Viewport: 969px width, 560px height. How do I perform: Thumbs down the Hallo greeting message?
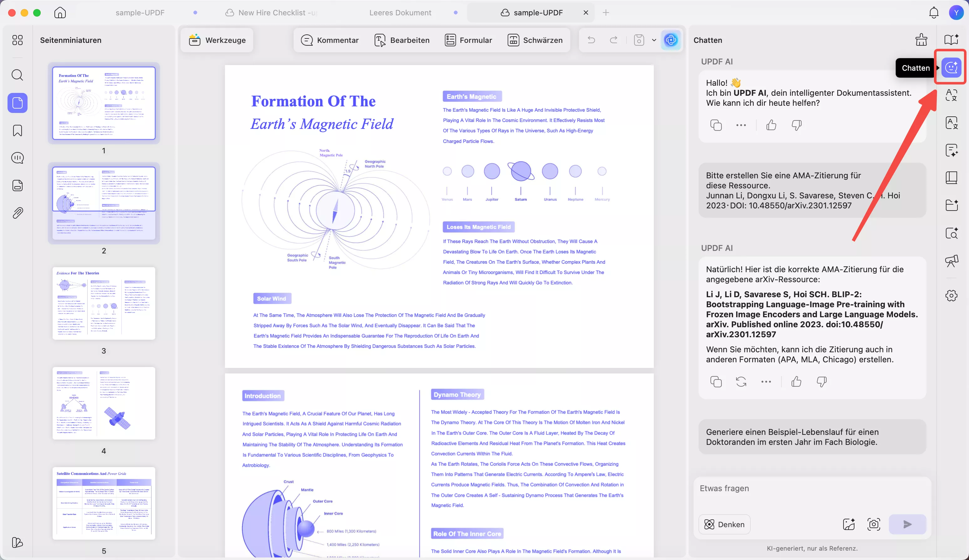click(x=796, y=125)
